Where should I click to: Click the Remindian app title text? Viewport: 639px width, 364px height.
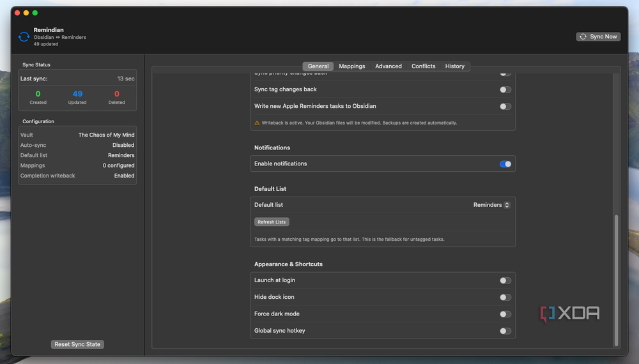[x=49, y=30]
